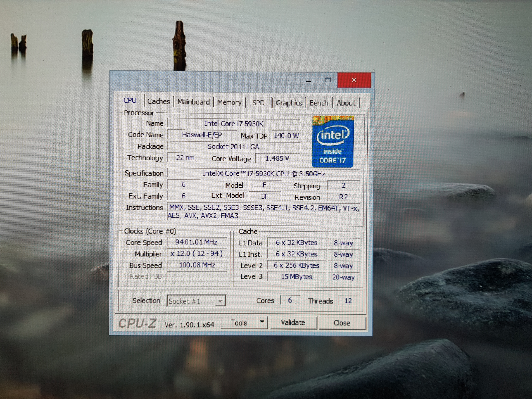532x399 pixels.
Task: Click the Core Speed value field
Action: pos(196,242)
